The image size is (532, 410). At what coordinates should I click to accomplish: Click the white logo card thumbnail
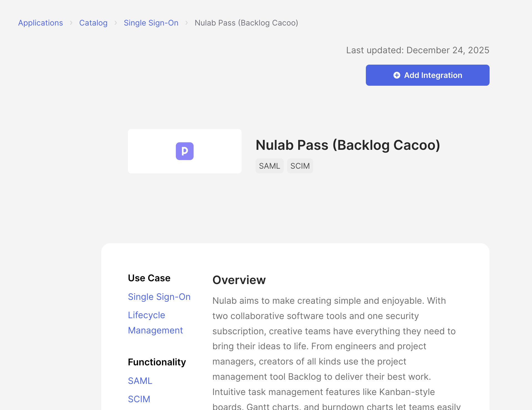185,151
